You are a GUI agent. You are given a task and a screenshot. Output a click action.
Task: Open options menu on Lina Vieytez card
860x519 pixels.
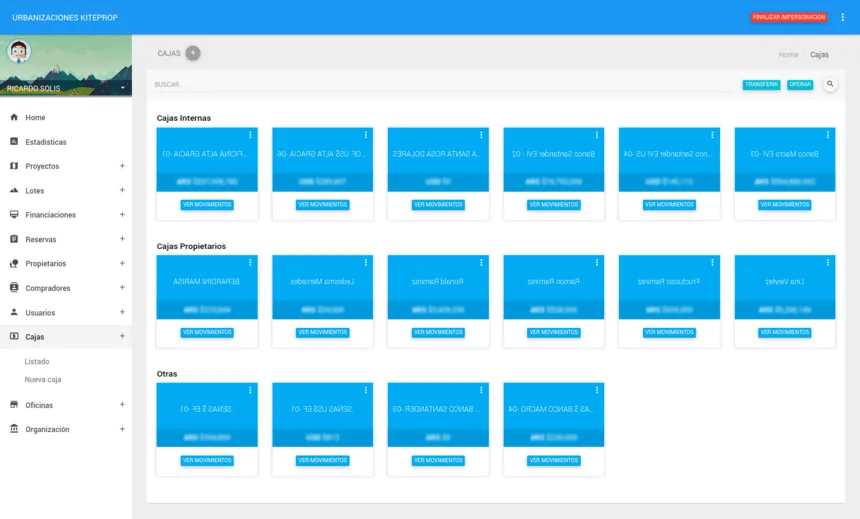[x=828, y=263]
